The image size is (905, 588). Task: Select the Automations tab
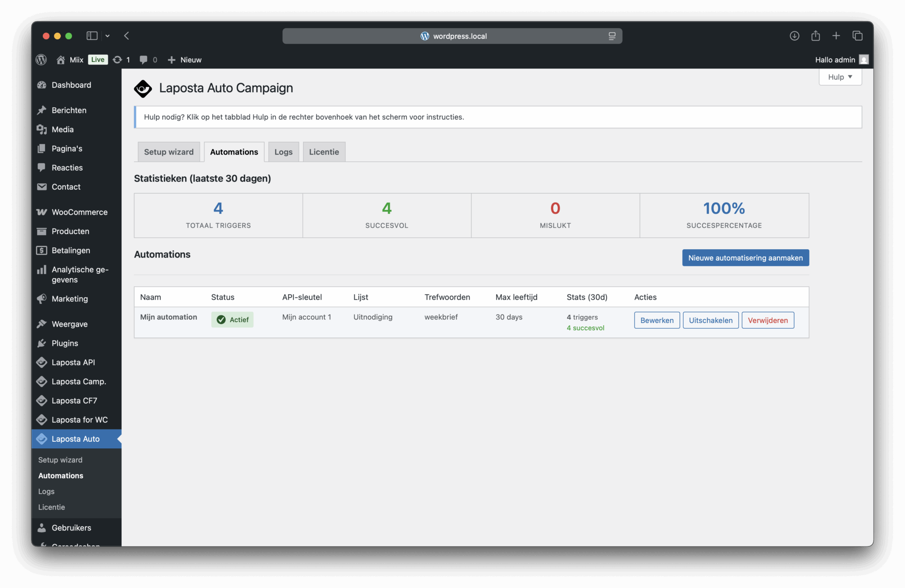[234, 152]
